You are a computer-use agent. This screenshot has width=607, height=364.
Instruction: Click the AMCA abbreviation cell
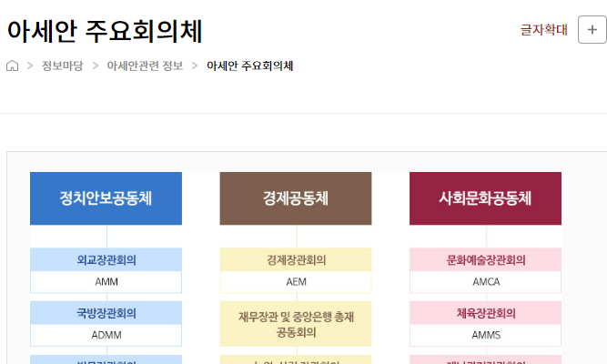click(x=485, y=282)
